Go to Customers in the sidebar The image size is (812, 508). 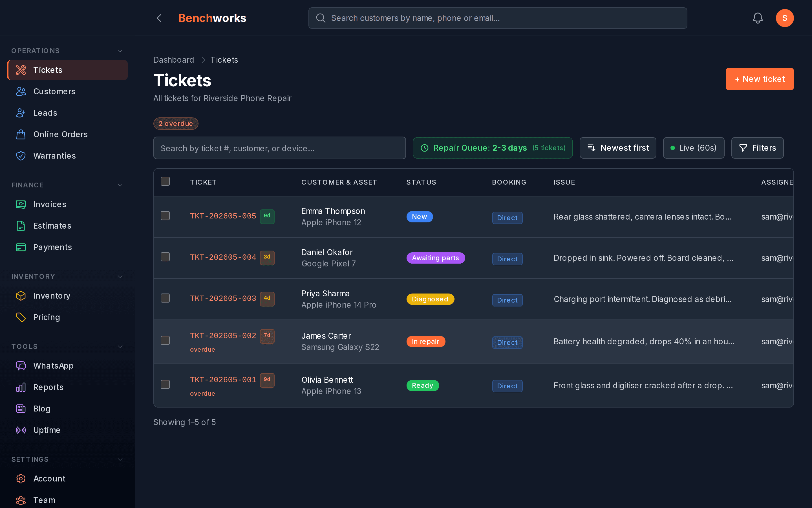(x=67, y=91)
